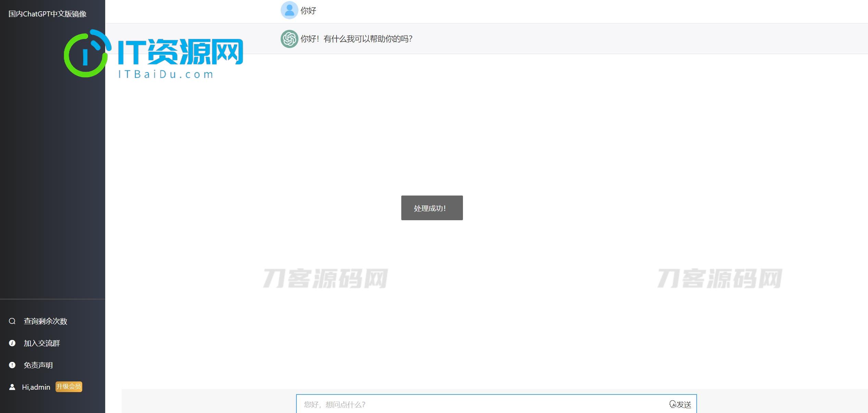
Task: Click the 处理成功! toast notification
Action: [x=432, y=208]
